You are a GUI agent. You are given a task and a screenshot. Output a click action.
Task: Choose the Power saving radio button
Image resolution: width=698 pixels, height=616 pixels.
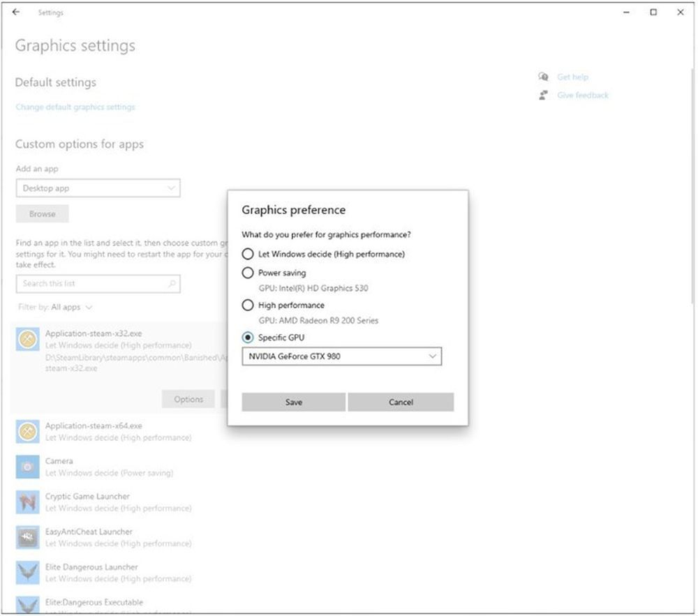pos(248,273)
